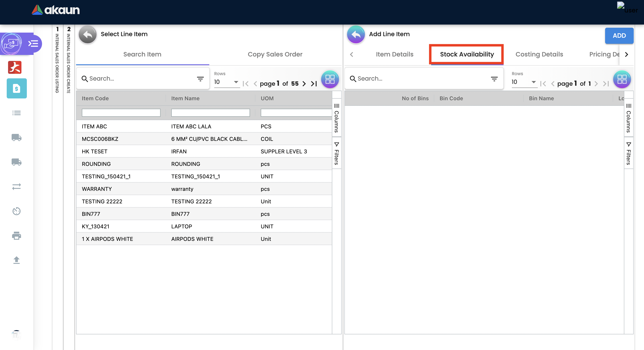Click the delivery truck icon in sidebar

click(17, 137)
